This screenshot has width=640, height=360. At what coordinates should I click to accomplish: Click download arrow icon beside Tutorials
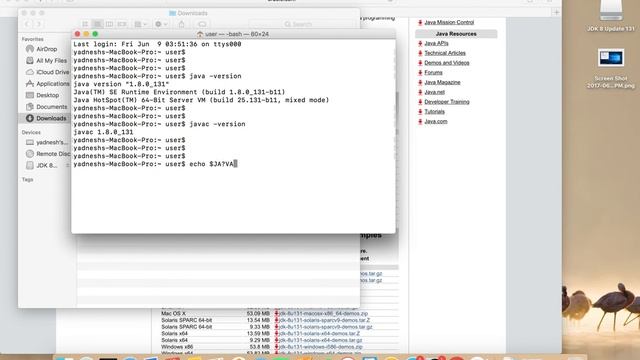coord(420,112)
